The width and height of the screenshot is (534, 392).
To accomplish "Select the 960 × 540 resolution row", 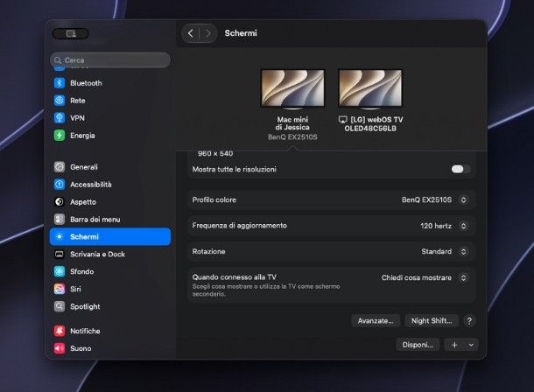I will tap(215, 153).
